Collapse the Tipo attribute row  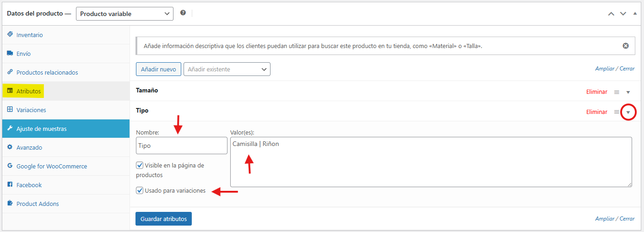tap(628, 112)
